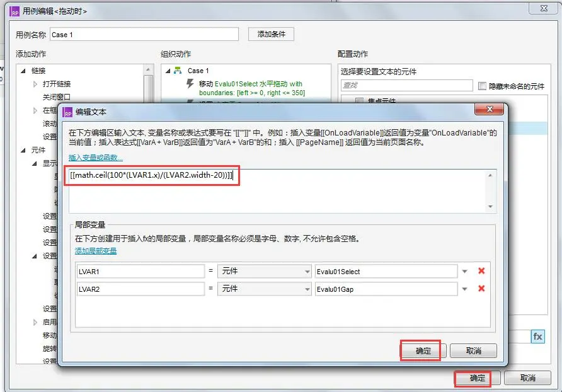This screenshot has height=392, width=562.
Task: Close the Edit Text dialog
Action: point(490,109)
